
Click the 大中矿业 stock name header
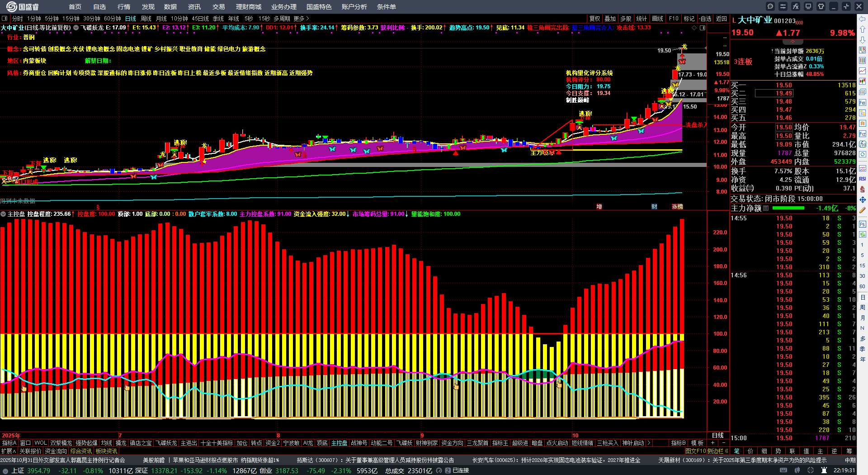click(755, 20)
